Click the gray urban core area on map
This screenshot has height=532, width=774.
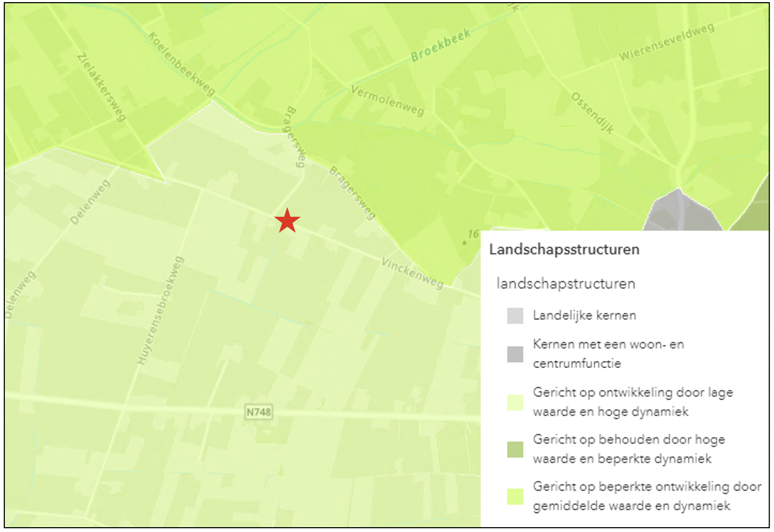click(681, 211)
